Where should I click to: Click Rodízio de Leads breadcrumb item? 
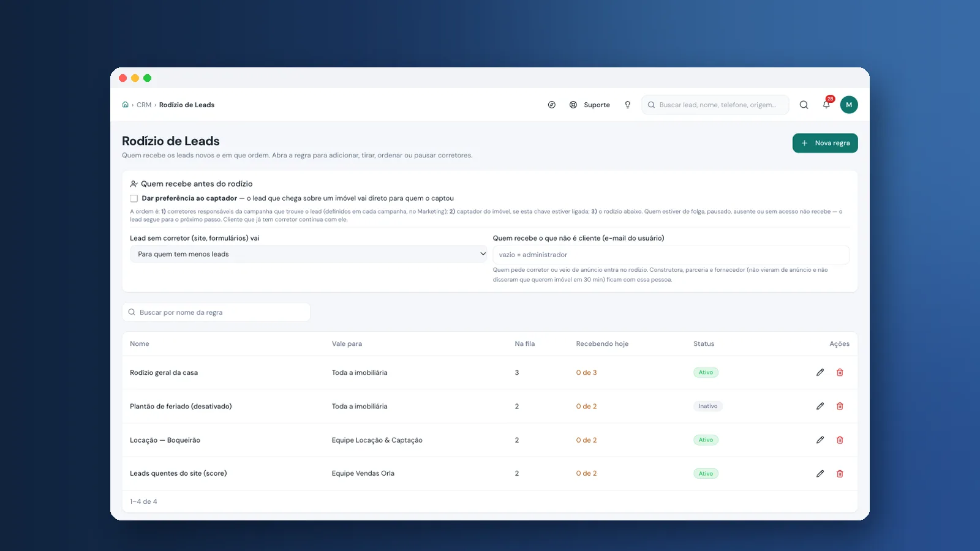[187, 105]
